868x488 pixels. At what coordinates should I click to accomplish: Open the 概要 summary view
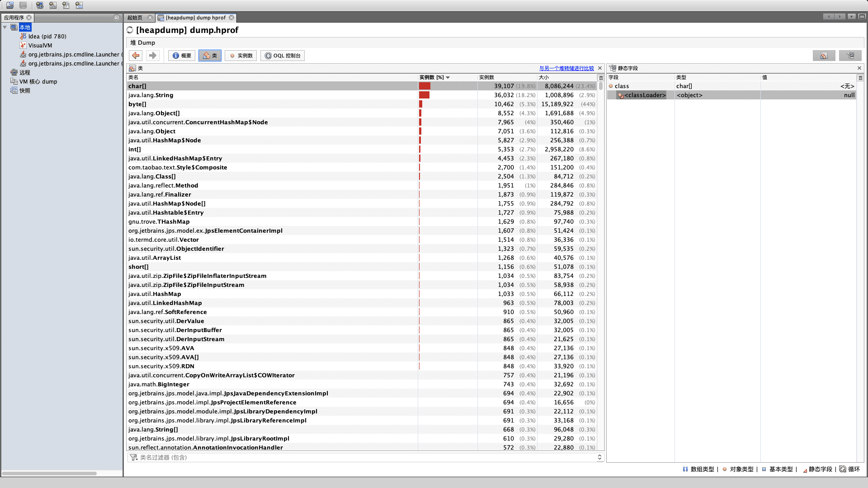pos(182,56)
